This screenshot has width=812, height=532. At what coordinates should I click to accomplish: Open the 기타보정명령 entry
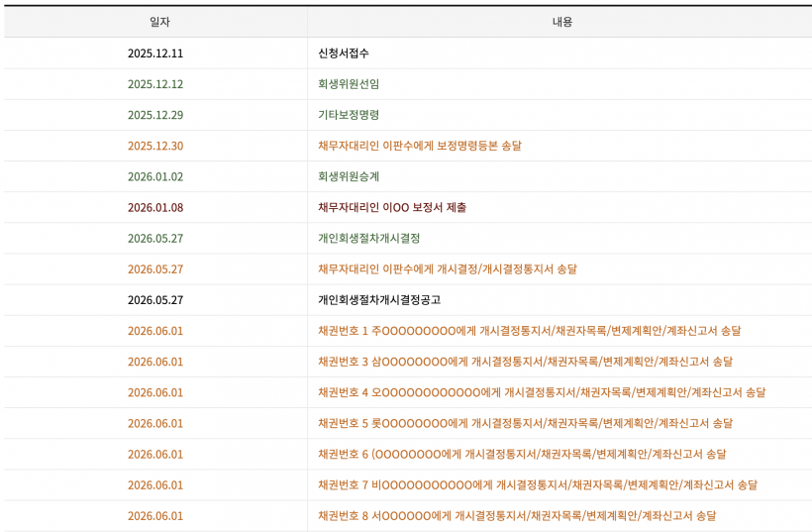(349, 115)
